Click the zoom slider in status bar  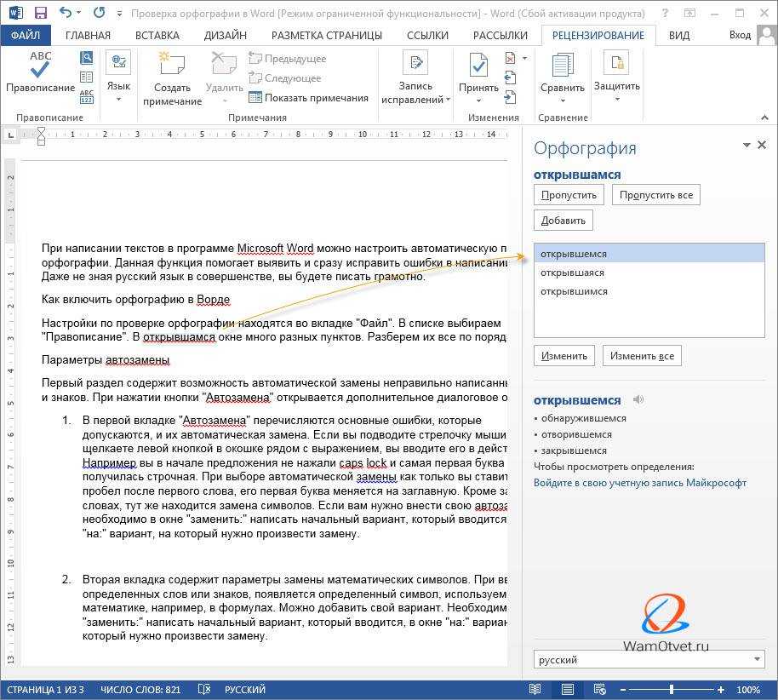672,689
